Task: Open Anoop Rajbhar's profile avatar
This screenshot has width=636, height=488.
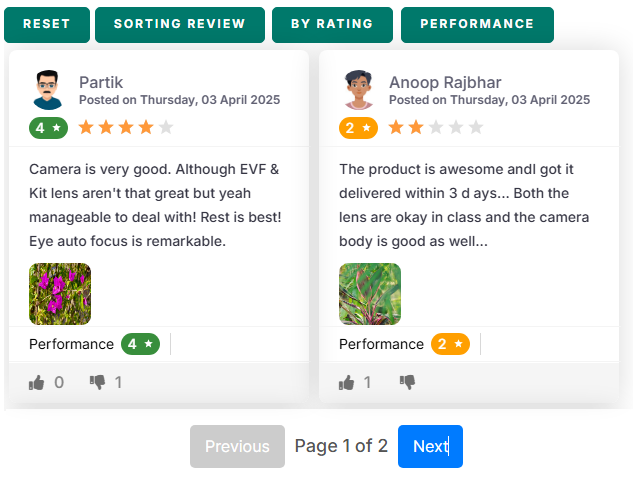Action: click(358, 90)
